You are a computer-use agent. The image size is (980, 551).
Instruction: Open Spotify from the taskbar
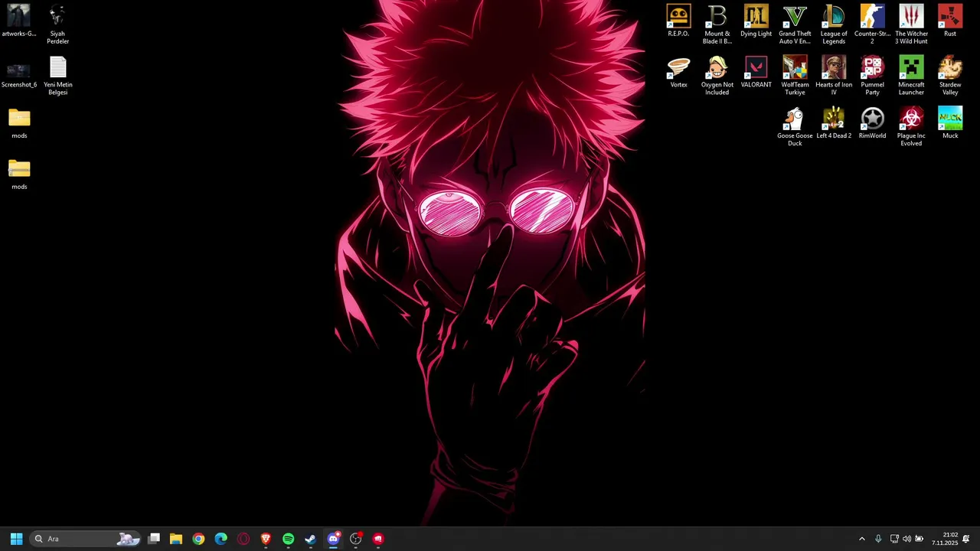coord(288,539)
